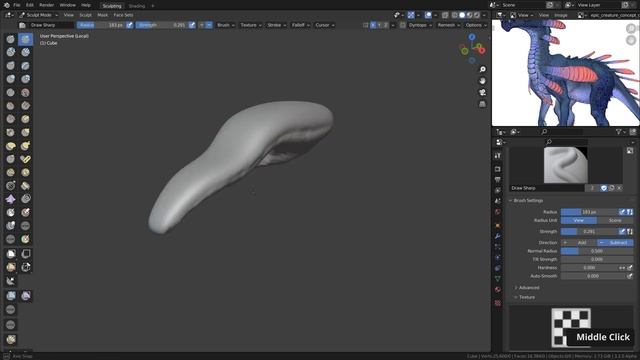Set brush direction to Add
The image size is (640, 360).
pyautogui.click(x=578, y=242)
